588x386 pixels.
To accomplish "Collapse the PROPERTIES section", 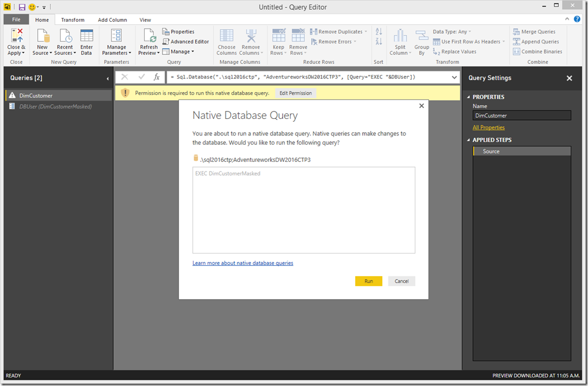I will pyautogui.click(x=468, y=97).
